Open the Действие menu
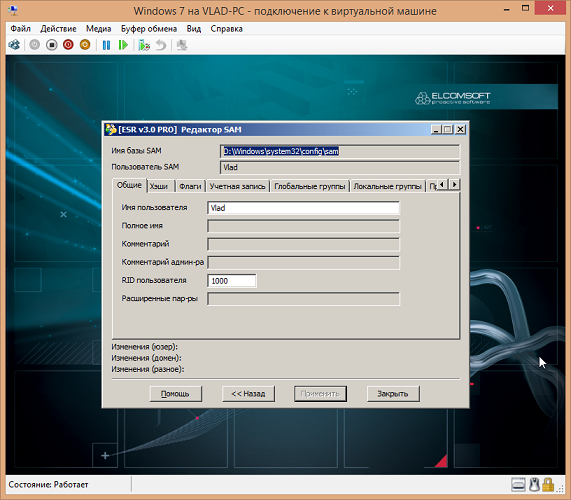Screen dimensions: 571x500 click(58, 29)
